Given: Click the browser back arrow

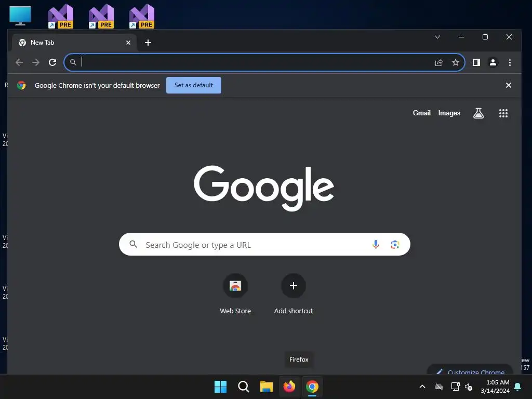Looking at the screenshot, I should click(x=19, y=62).
